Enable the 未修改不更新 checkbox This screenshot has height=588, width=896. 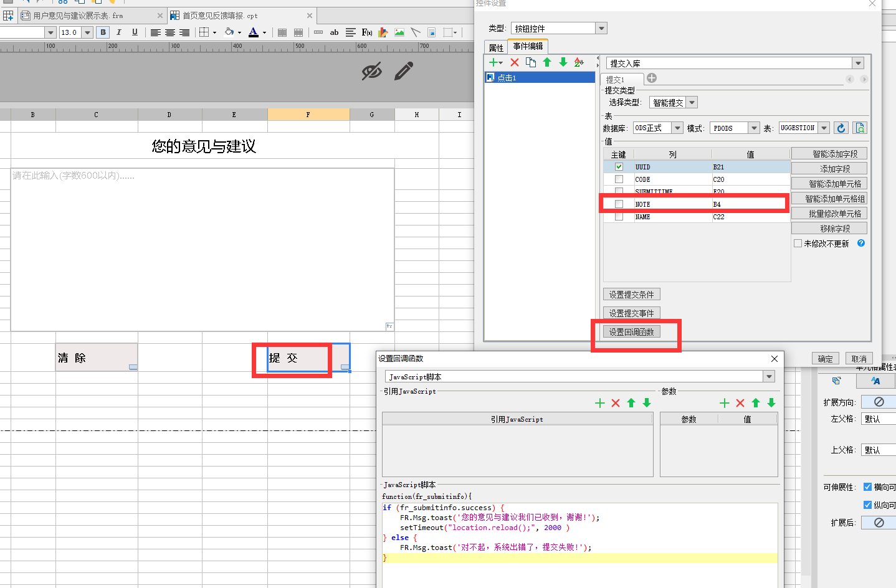coord(798,244)
